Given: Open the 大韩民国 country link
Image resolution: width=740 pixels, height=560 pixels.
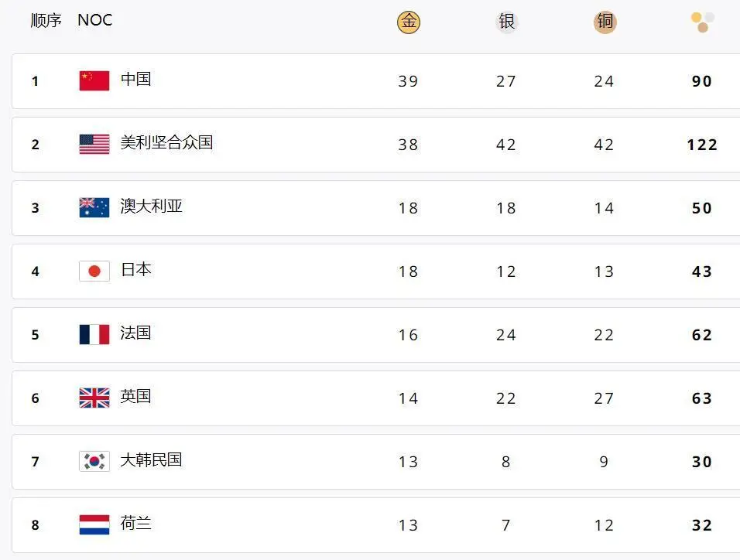Looking at the screenshot, I should [x=151, y=459].
